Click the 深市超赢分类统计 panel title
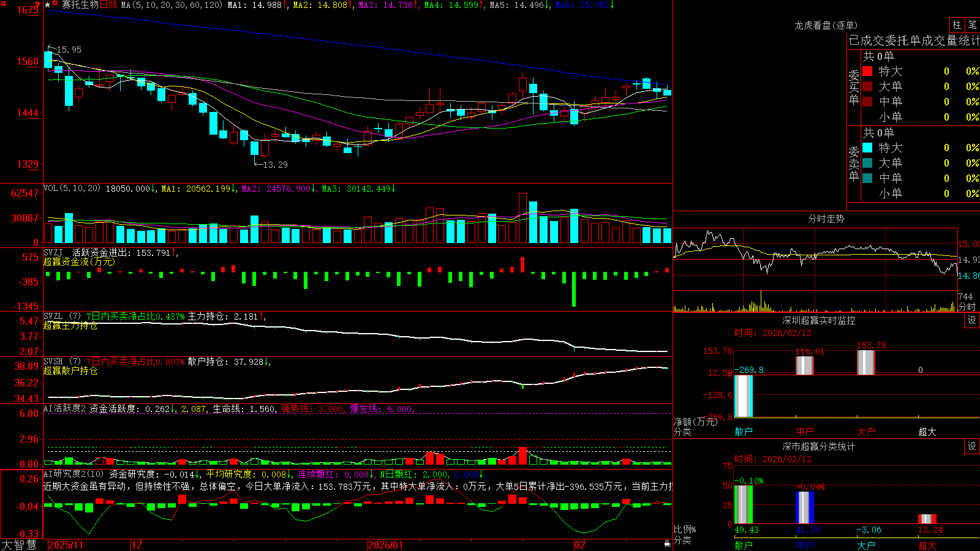This screenshot has width=980, height=551. (x=819, y=447)
